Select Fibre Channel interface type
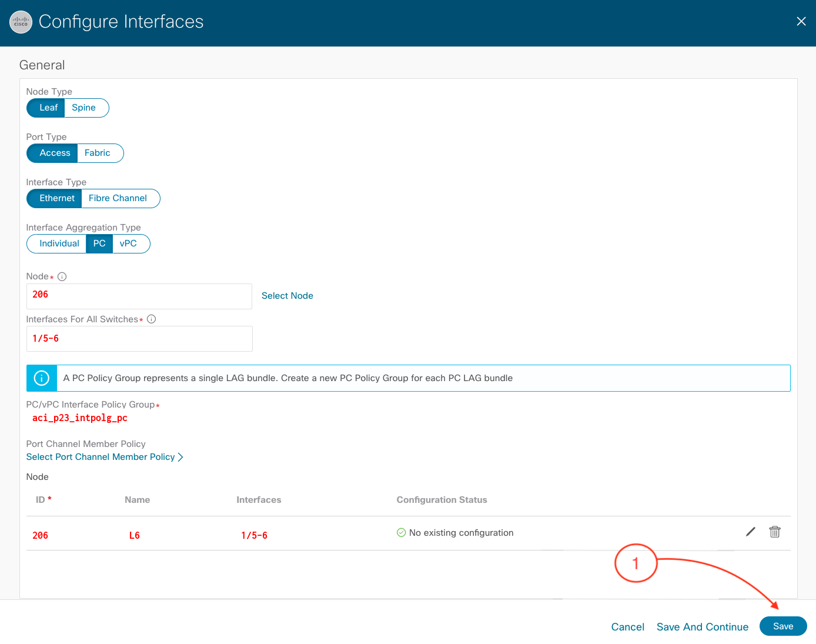The width and height of the screenshot is (816, 644). click(118, 198)
